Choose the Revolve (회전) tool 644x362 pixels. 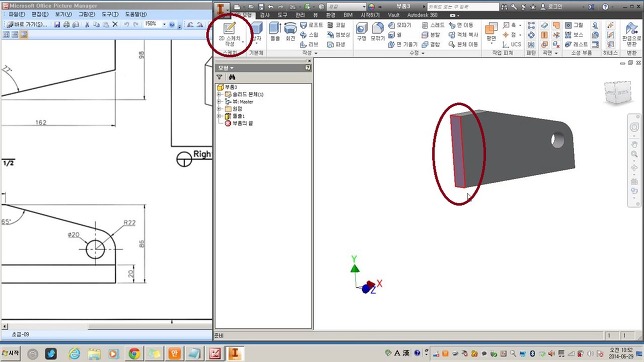pyautogui.click(x=290, y=32)
